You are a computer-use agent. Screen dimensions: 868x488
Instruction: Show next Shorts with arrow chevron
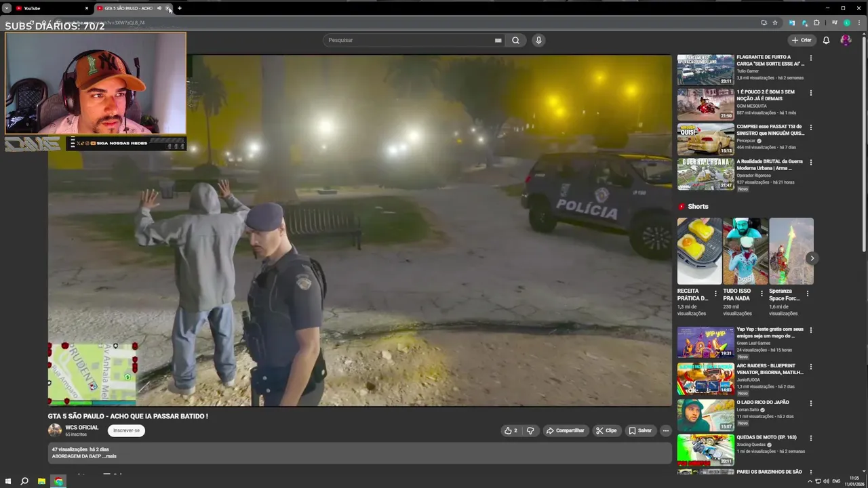click(x=812, y=258)
